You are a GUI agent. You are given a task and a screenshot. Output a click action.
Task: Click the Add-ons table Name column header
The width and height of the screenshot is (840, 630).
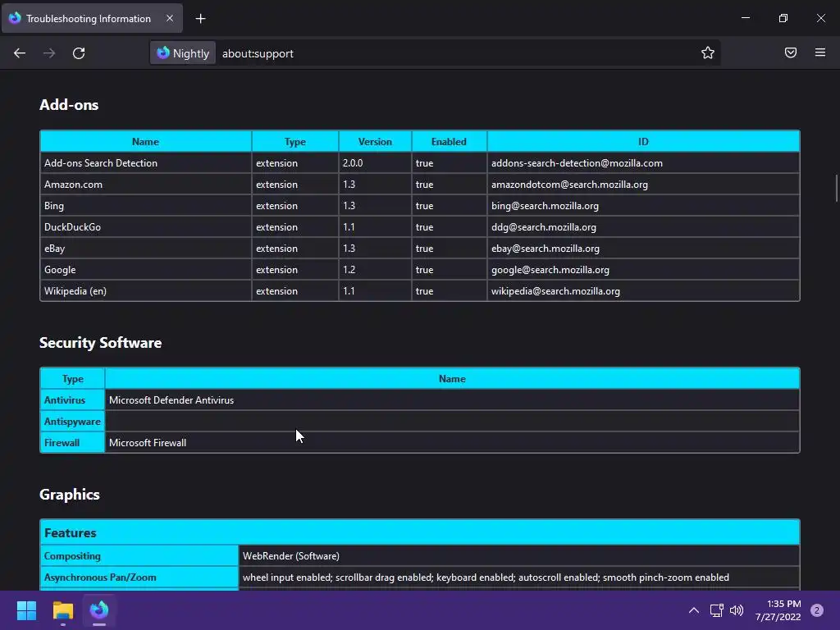(146, 141)
